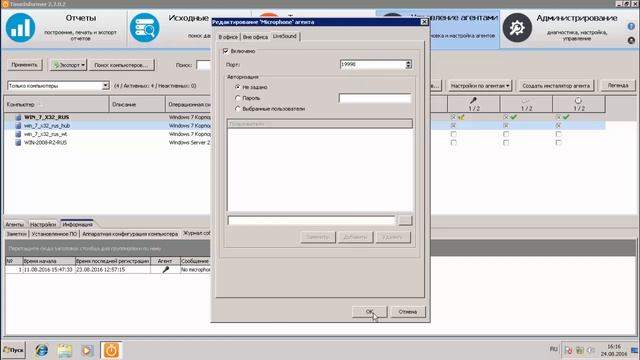This screenshot has height=360, width=640.
Task: Open the Отчеты reports section icon
Action: [20, 28]
